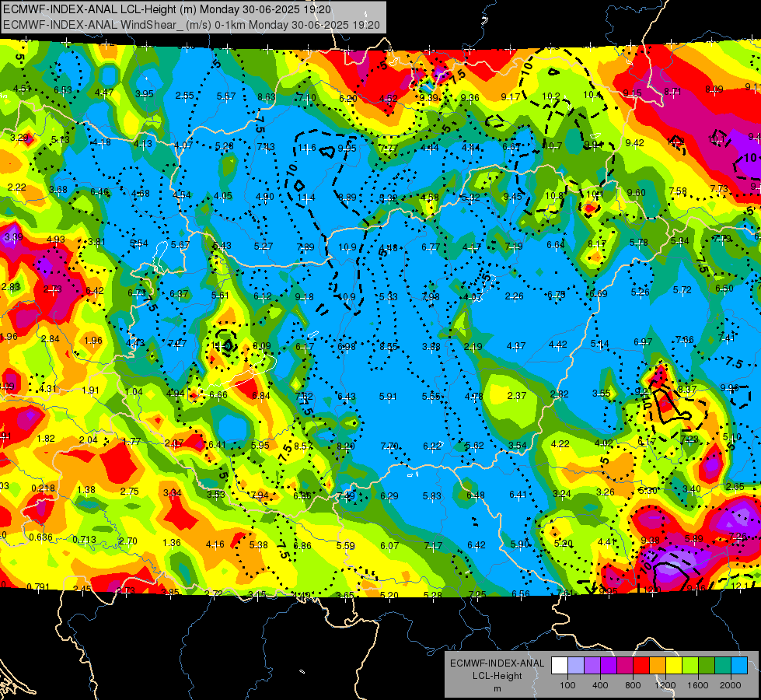The height and width of the screenshot is (700, 761).
Task: Click grid point value 9.60
Action: (x=636, y=193)
